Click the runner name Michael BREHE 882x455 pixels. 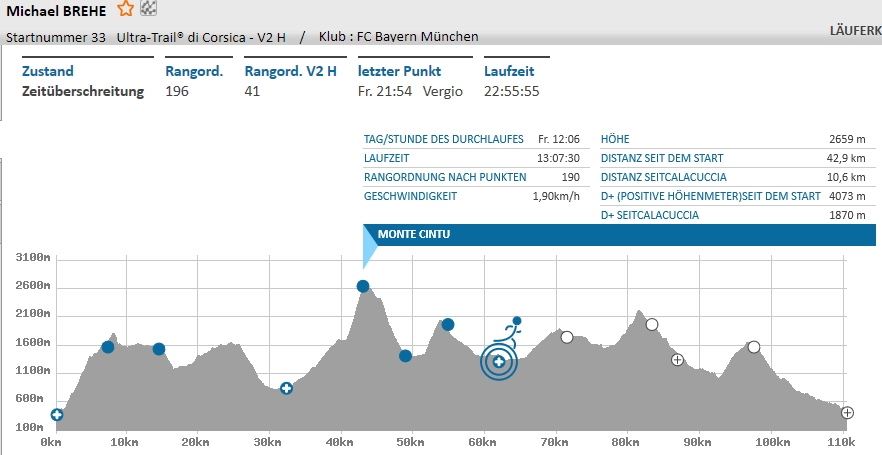point(56,11)
